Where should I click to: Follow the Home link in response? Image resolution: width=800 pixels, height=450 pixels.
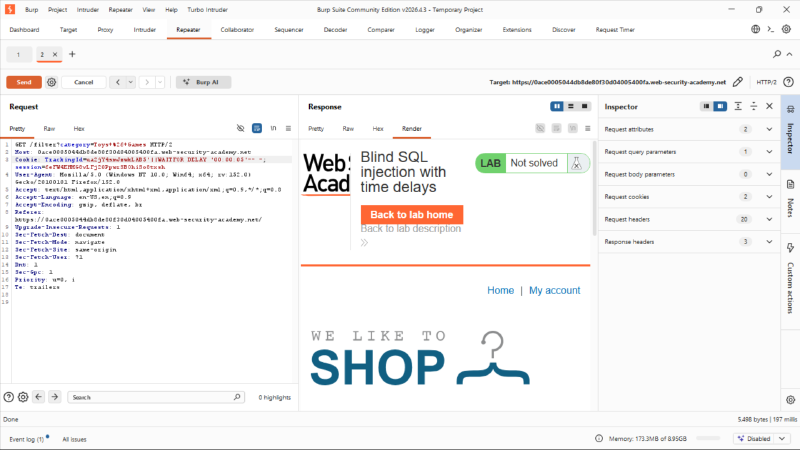(501, 290)
